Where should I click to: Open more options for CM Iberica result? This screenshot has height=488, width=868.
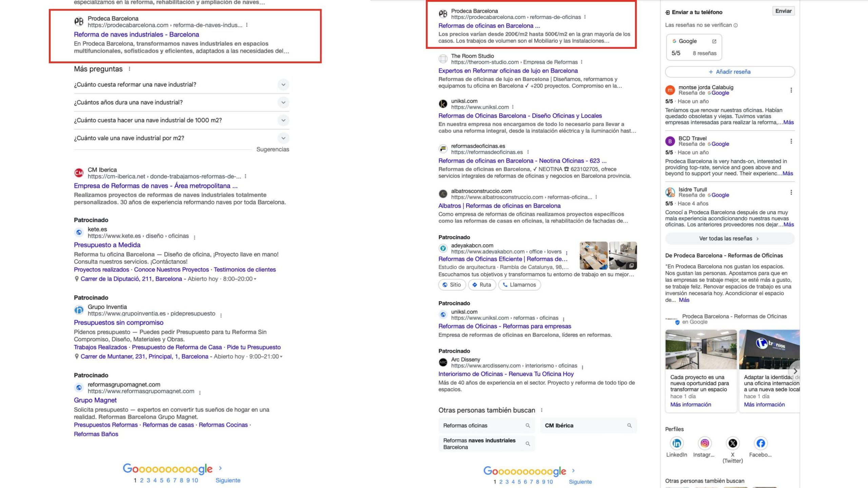(245, 176)
